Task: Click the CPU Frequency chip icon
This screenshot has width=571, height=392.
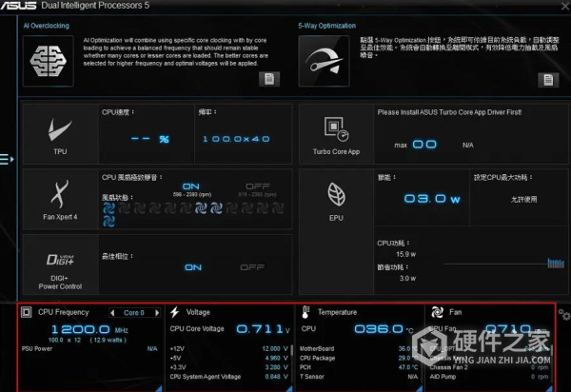Action: pos(27,312)
